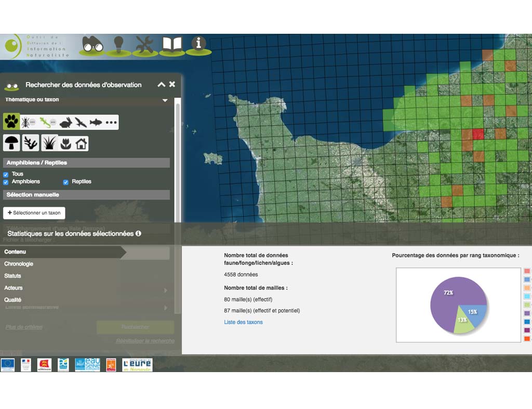Screen dimensions: 532x409
Task: Select the mushroom fungi theme icon
Action: [x=11, y=142]
